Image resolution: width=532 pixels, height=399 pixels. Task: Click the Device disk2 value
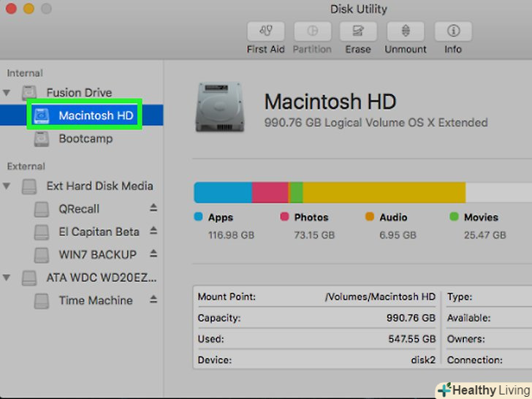pos(423,360)
